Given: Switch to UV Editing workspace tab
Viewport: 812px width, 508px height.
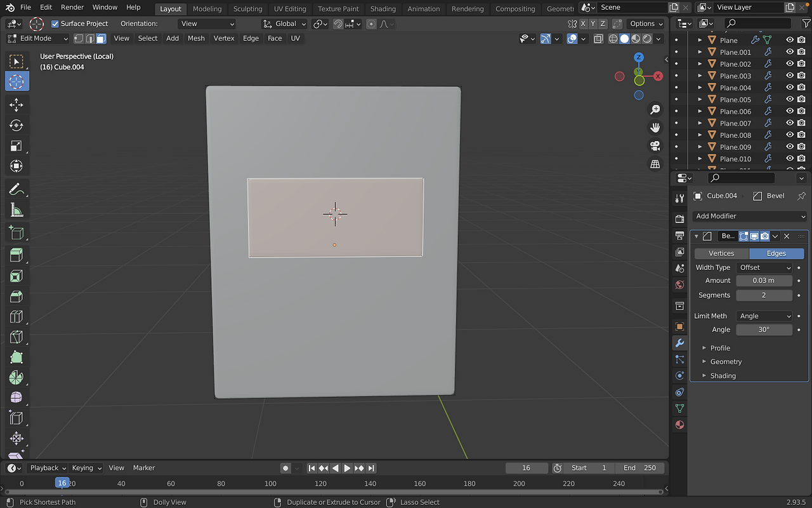Looking at the screenshot, I should point(290,9).
